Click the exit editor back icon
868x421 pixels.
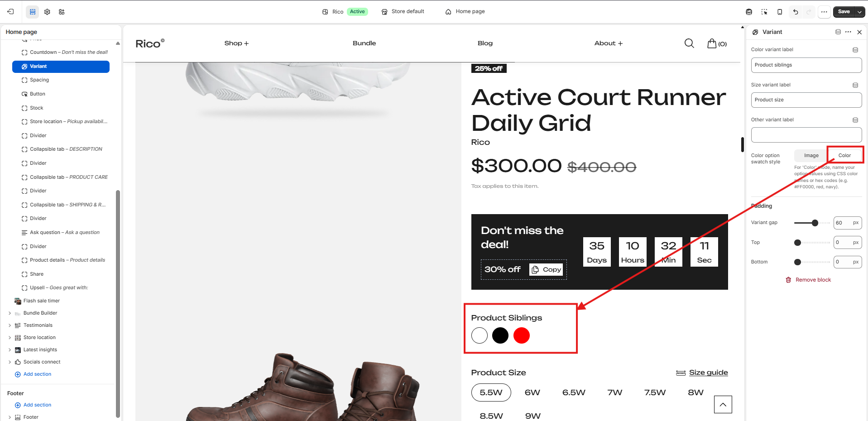10,12
